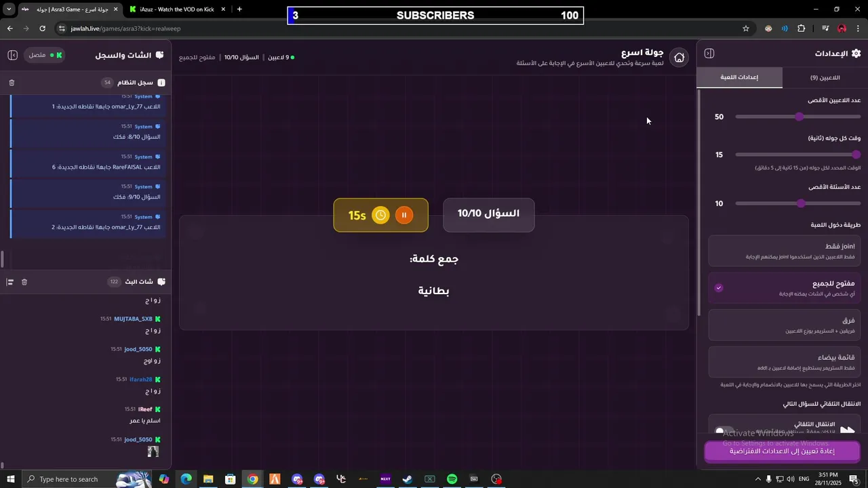The image size is (868, 488).
Task: Adjust the عدد الأسئلة الأقصى slider
Action: tap(798, 203)
